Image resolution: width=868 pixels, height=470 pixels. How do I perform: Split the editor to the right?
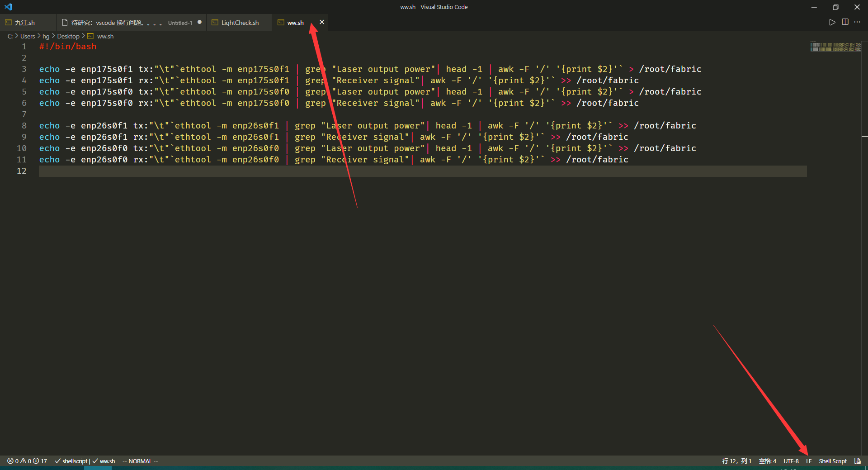[845, 22]
